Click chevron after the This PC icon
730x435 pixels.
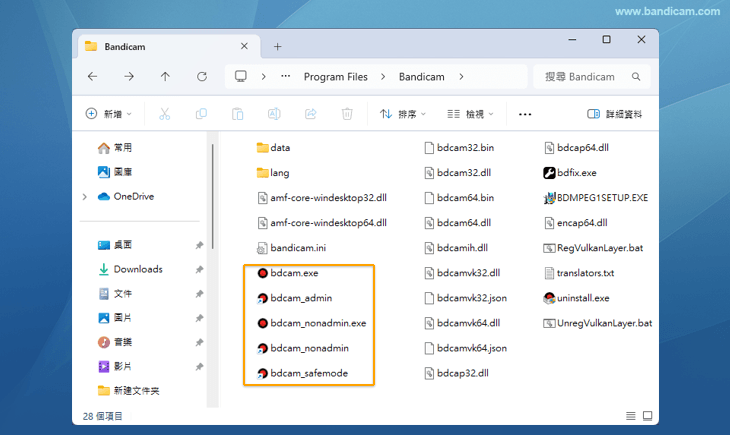[264, 76]
